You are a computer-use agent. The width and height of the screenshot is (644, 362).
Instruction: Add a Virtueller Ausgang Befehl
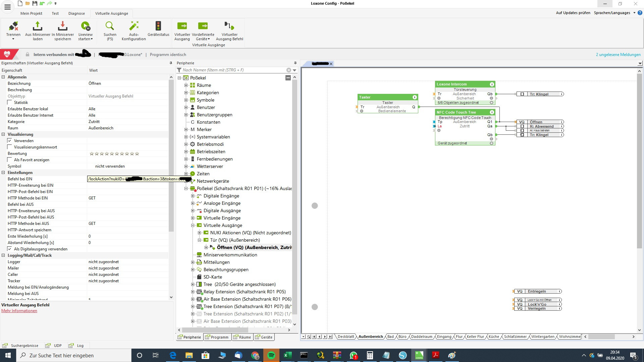point(229,26)
